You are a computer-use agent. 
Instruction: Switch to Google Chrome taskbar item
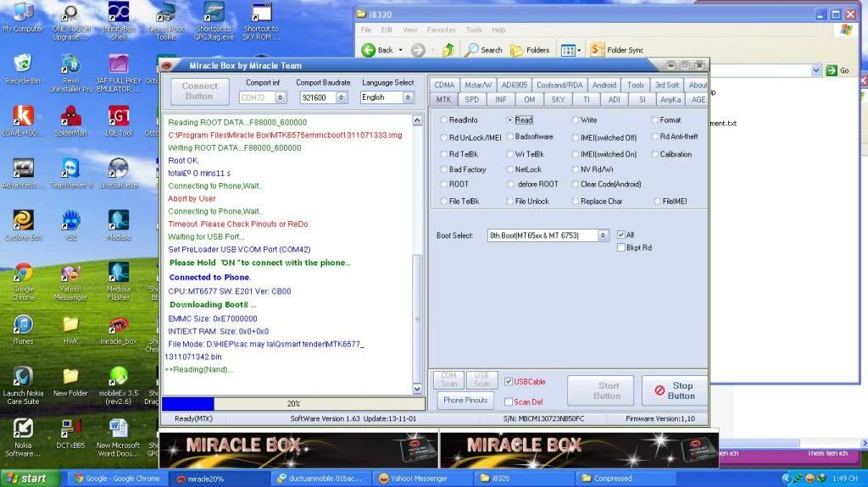(x=117, y=479)
